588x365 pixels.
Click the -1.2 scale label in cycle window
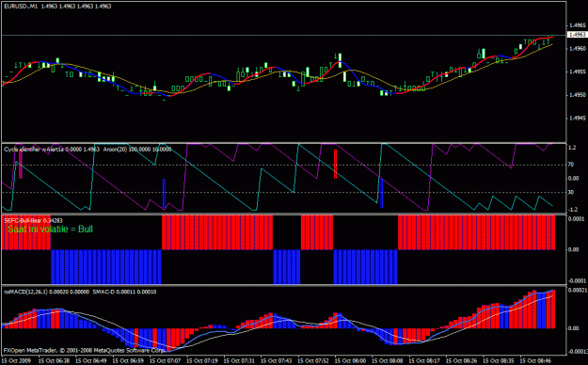point(572,210)
